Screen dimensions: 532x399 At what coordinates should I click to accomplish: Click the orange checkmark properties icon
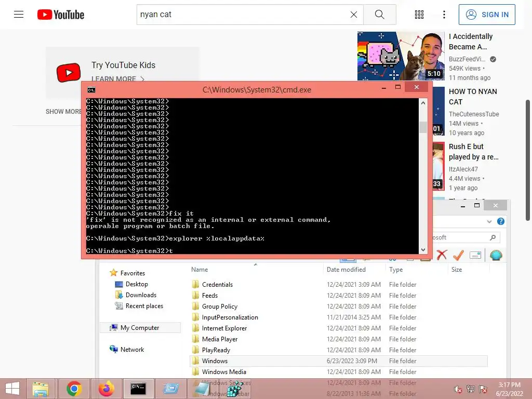coord(458,255)
